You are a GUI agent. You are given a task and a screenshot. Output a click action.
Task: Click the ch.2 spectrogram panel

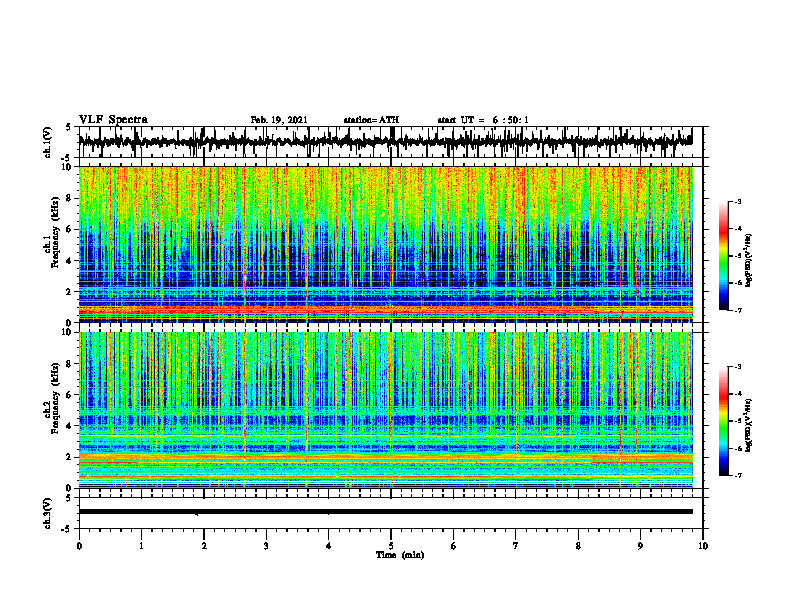385,410
